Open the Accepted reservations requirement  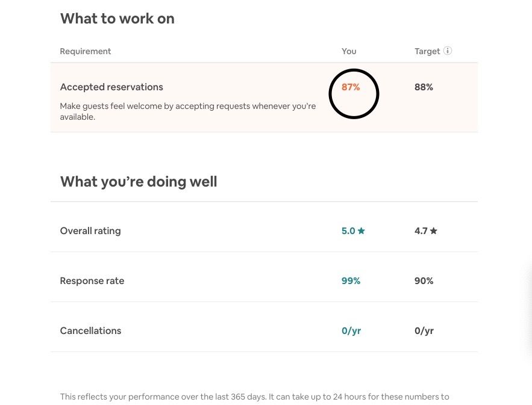tap(111, 87)
